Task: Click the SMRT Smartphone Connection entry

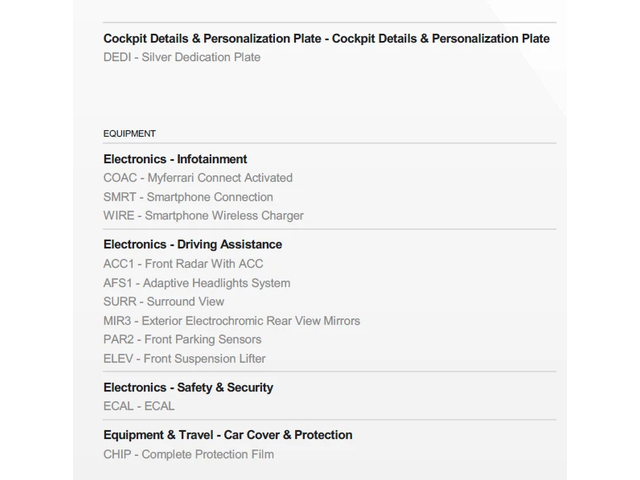Action: 187,197
